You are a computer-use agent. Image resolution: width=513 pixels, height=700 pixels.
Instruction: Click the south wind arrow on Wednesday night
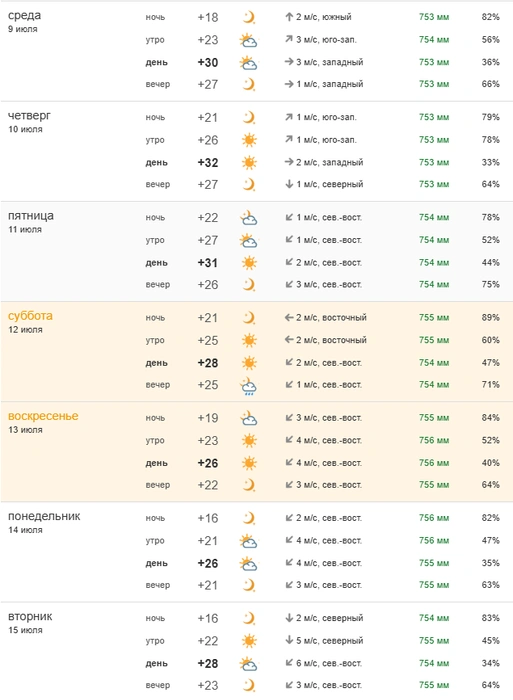coord(289,17)
